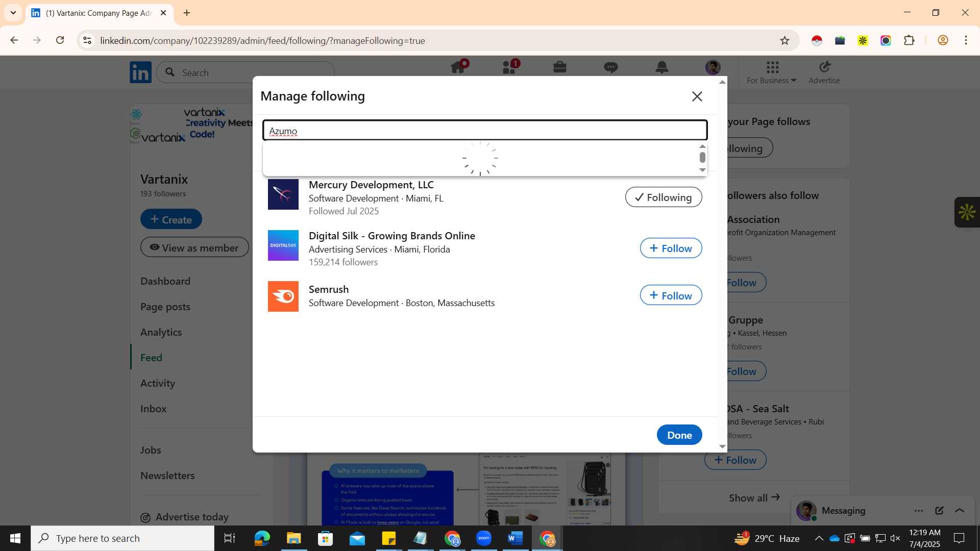Open Semrush company name link

click(329, 289)
